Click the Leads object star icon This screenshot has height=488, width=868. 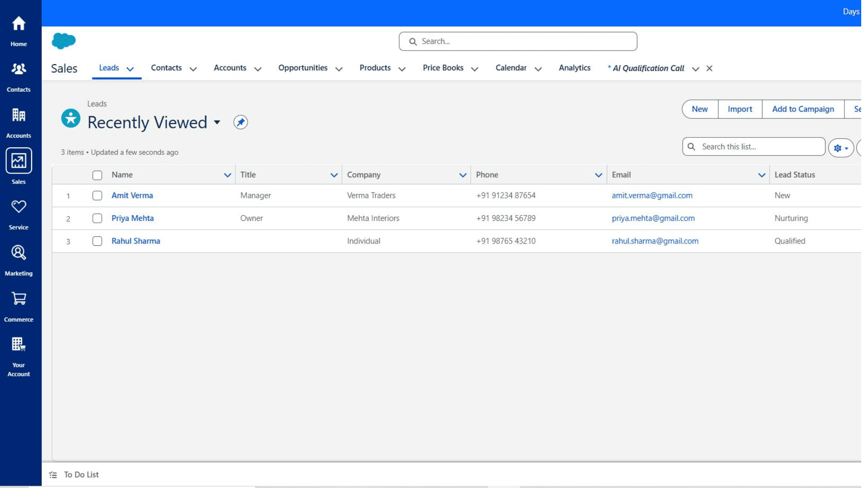point(71,118)
